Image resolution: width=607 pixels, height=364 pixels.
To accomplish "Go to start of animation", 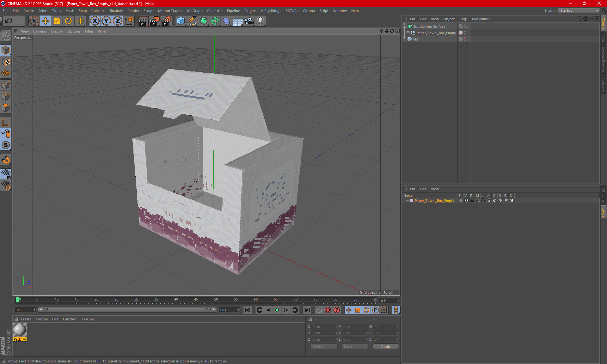I will tap(248, 310).
